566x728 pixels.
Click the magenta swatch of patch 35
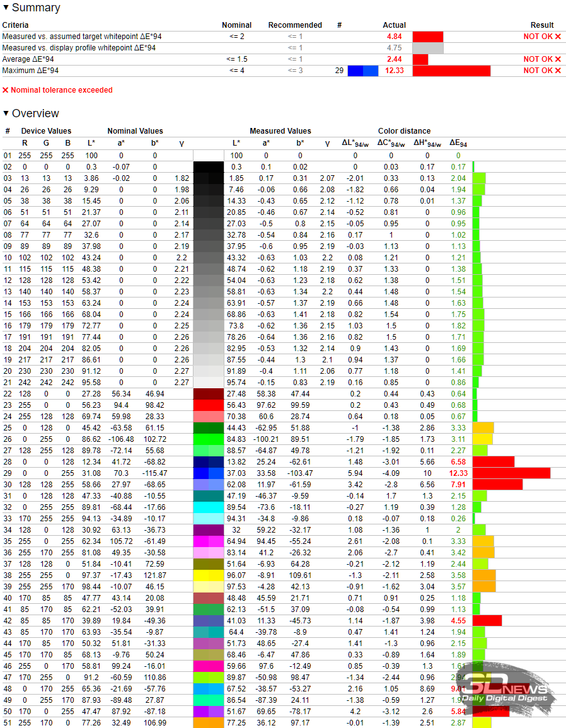pyautogui.click(x=209, y=541)
